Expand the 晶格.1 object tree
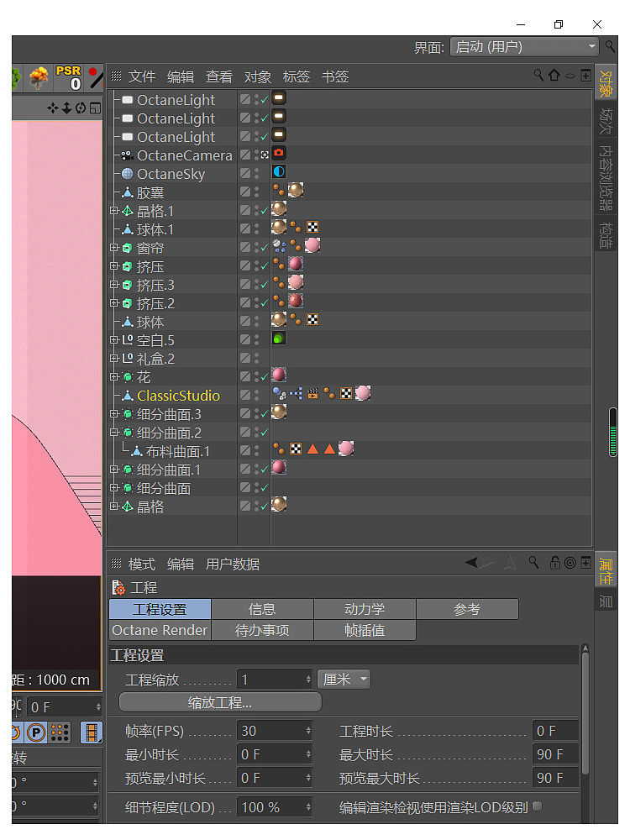 coord(113,211)
